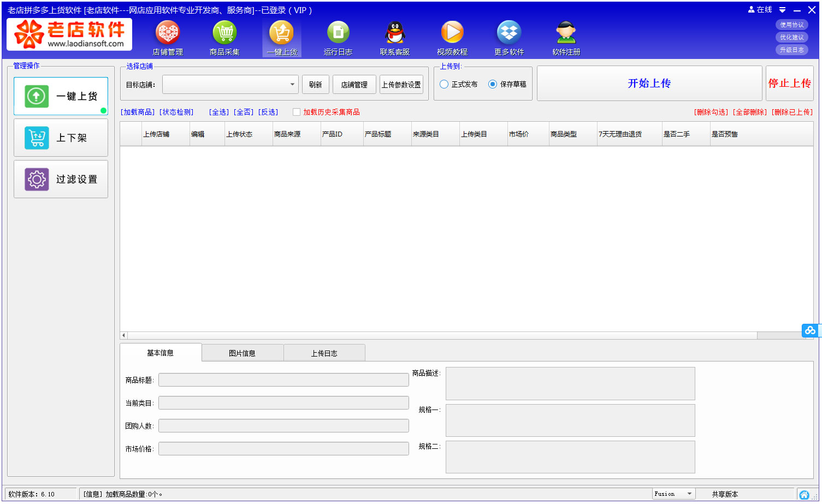Image resolution: width=822 pixels, height=504 pixels.
Task: Open the 在线 status dropdown arrow
Action: coord(782,10)
